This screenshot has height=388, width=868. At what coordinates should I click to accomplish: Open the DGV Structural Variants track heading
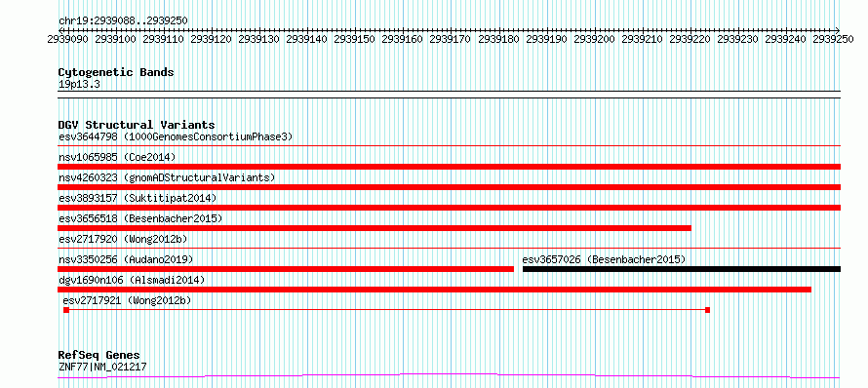(x=137, y=125)
